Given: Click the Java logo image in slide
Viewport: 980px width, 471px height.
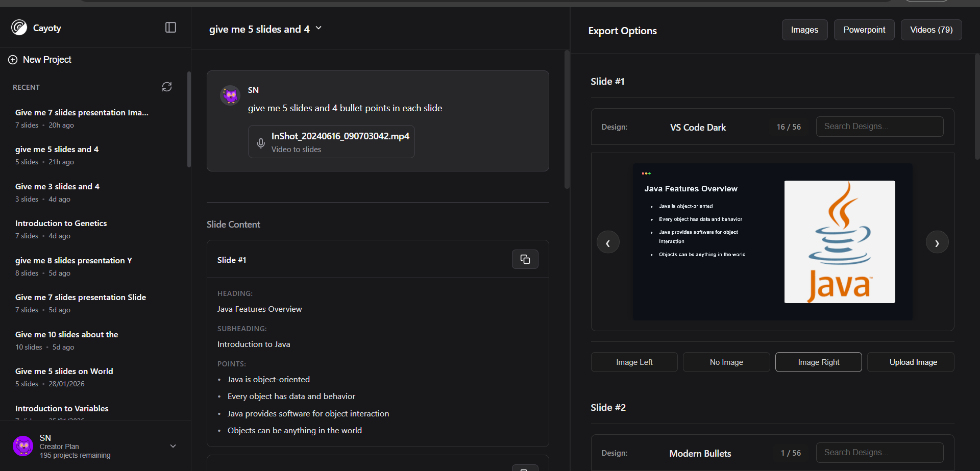Looking at the screenshot, I should [x=840, y=242].
